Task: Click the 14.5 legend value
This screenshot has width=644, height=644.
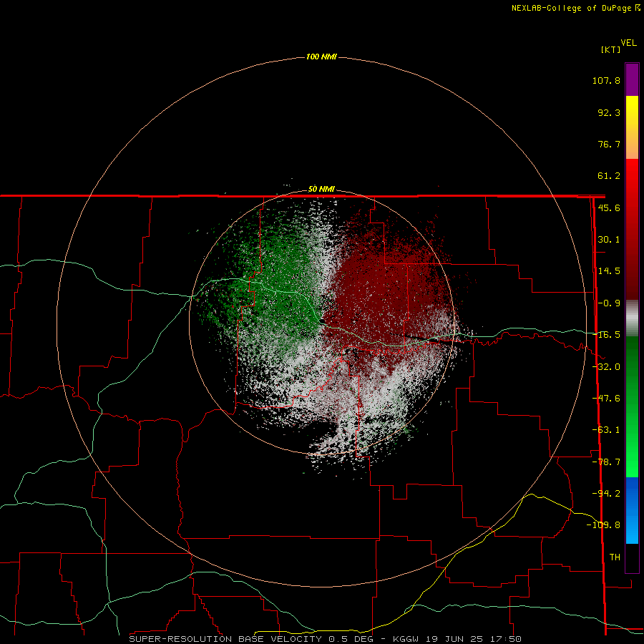Action: click(609, 271)
